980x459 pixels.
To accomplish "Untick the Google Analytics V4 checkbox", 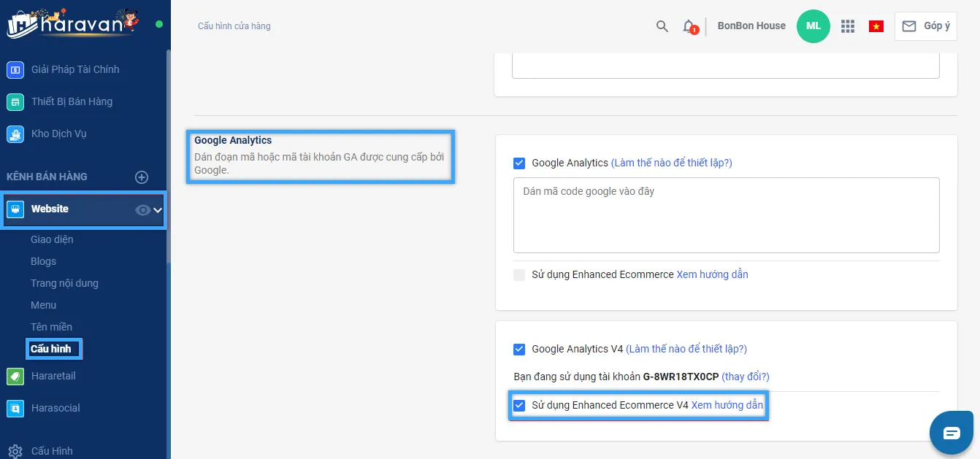I will (x=519, y=350).
